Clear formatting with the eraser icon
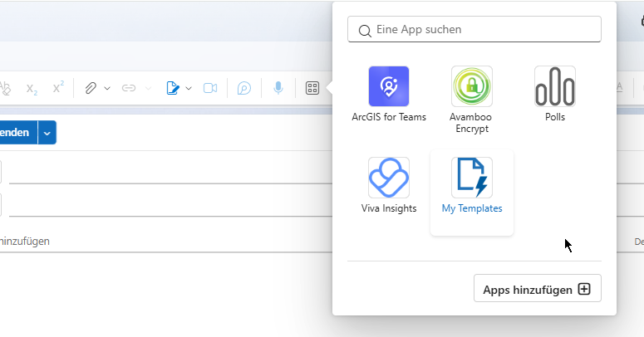Viewport: 644px width, 337px height. (x=5, y=88)
